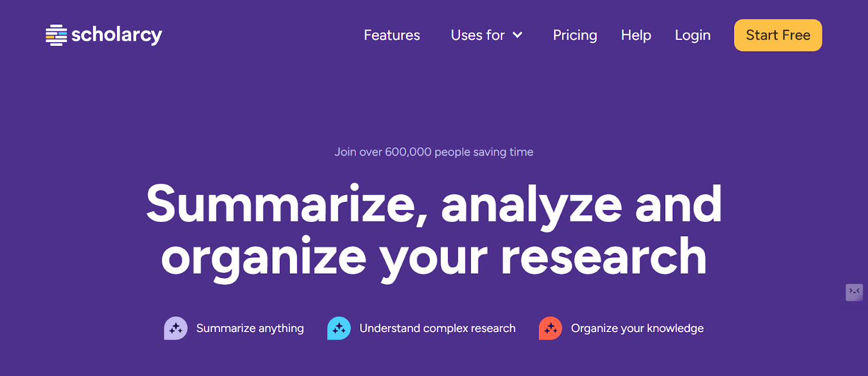Open the Uses for dropdown menu

coord(478,35)
